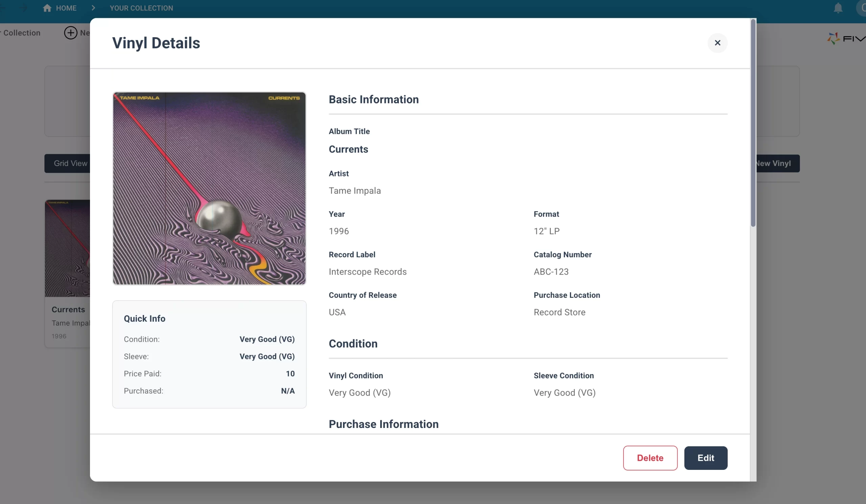This screenshot has height=504, width=866.
Task: Click the HOME breadcrumb text
Action: pos(66,8)
